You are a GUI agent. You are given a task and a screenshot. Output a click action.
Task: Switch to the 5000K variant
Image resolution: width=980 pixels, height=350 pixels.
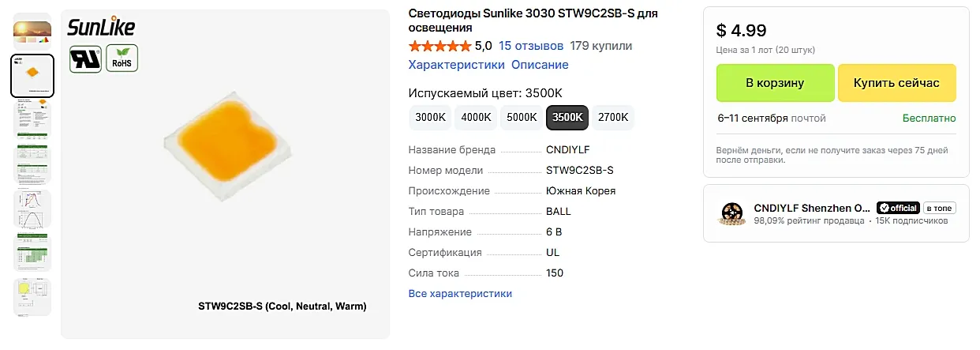click(x=522, y=118)
